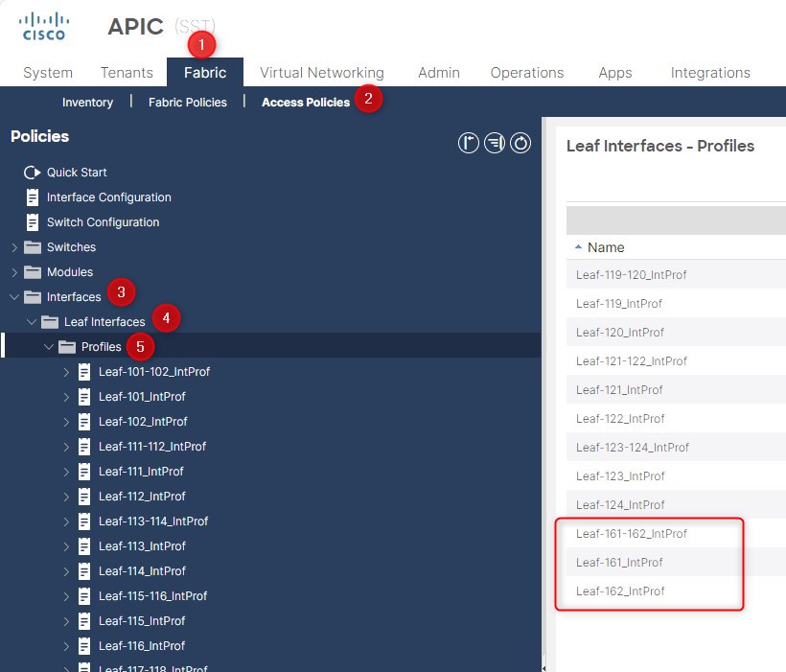Open the Tenants tab

tap(127, 73)
